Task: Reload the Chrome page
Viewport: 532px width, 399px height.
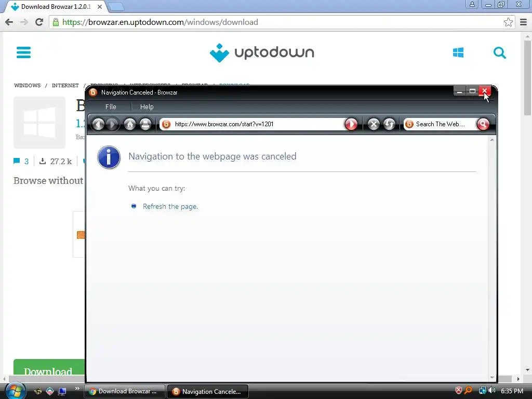Action: (39, 22)
